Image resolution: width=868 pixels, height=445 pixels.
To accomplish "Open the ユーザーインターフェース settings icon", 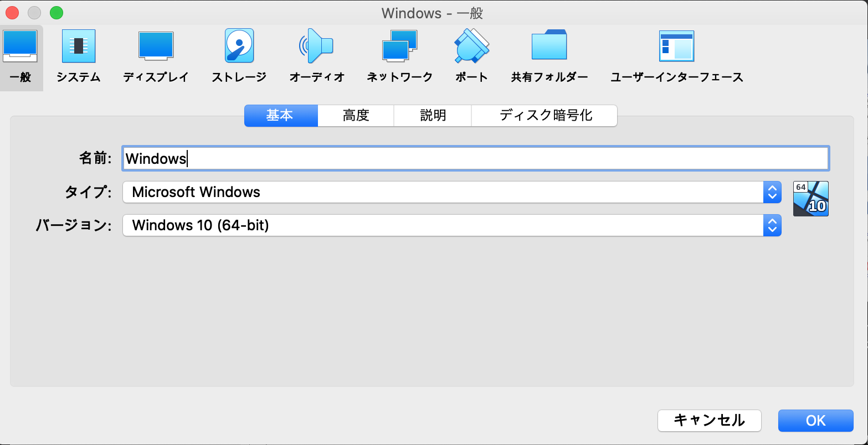I will tap(676, 55).
